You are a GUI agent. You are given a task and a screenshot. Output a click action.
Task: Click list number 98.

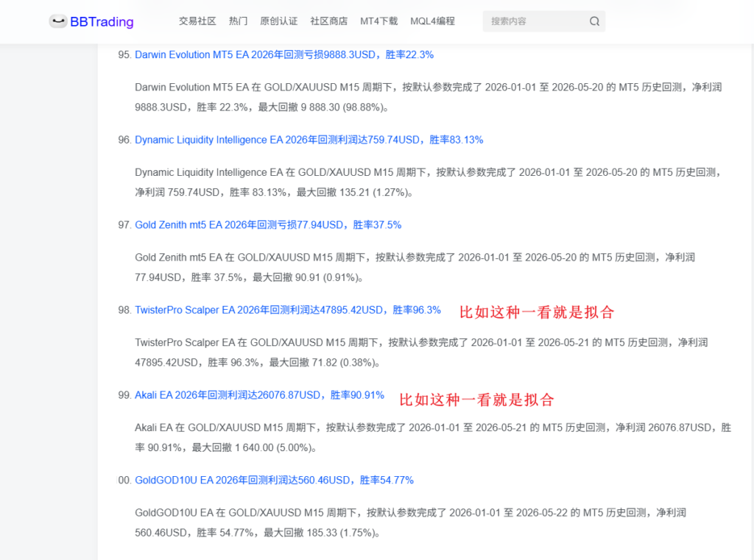[x=124, y=310]
